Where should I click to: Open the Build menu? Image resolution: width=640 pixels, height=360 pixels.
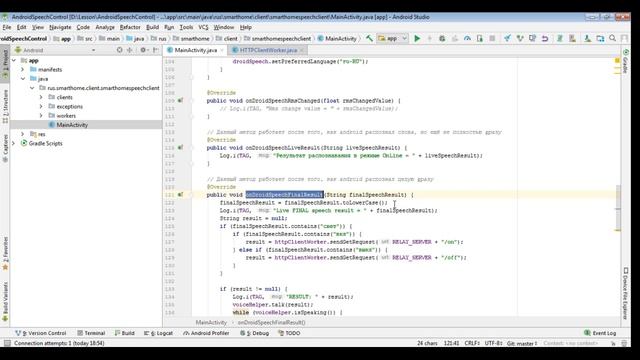(153, 27)
